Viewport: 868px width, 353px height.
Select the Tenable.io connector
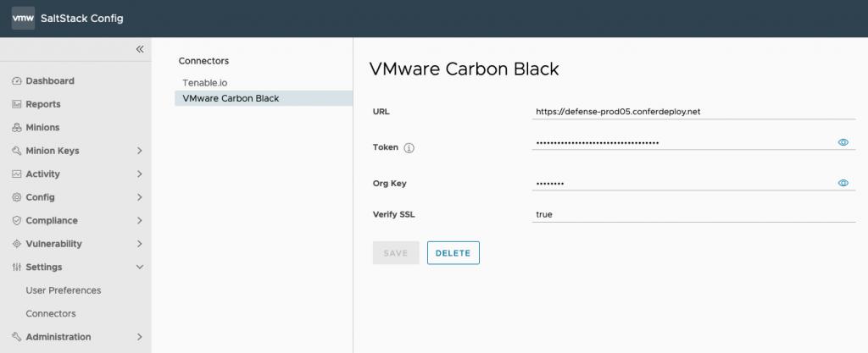tap(205, 83)
